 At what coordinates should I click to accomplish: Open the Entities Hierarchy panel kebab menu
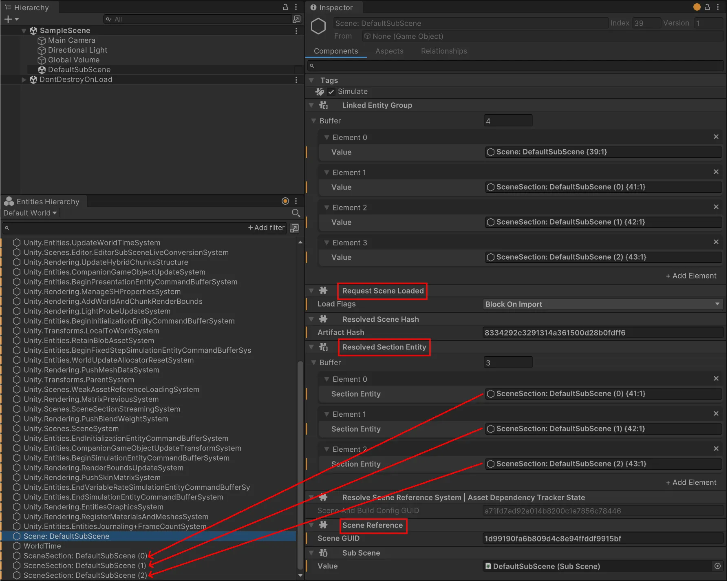coord(296,201)
